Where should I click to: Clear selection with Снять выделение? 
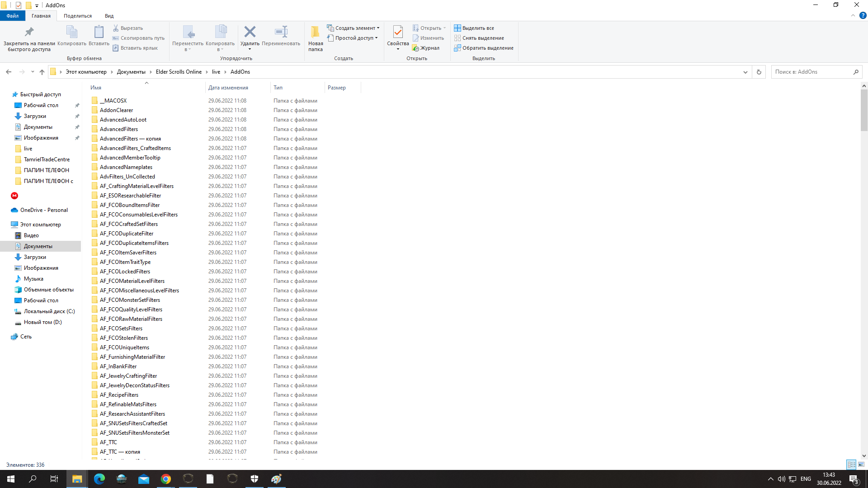click(x=479, y=38)
